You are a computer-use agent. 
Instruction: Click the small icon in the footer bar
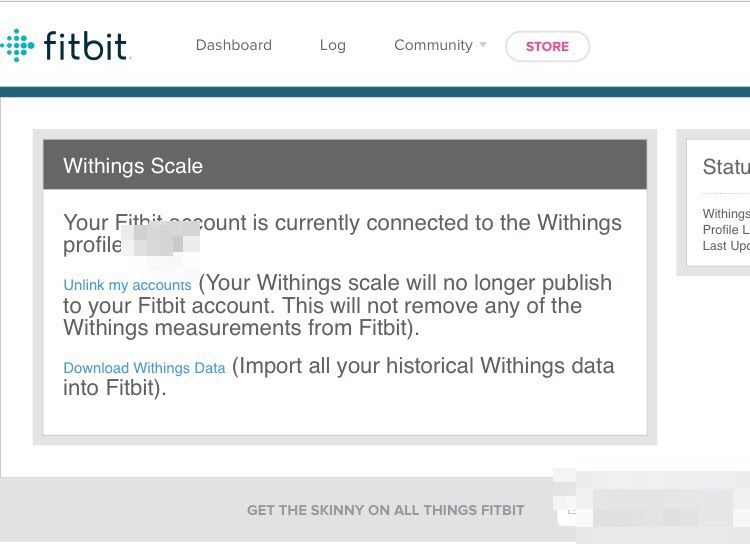click(572, 510)
